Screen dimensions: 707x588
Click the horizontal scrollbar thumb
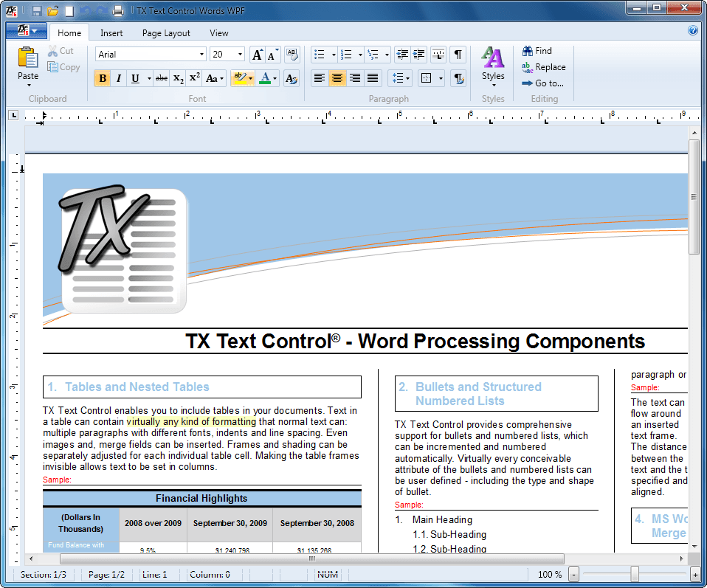[312, 558]
